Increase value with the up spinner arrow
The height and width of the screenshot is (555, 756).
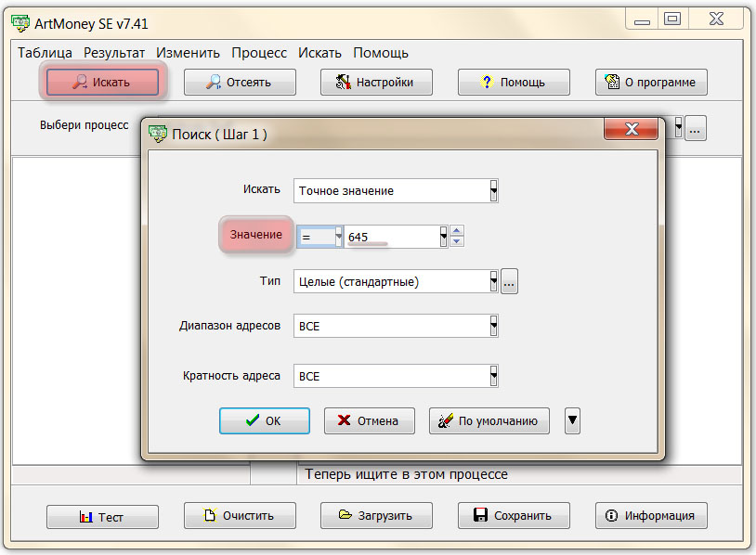click(x=457, y=231)
